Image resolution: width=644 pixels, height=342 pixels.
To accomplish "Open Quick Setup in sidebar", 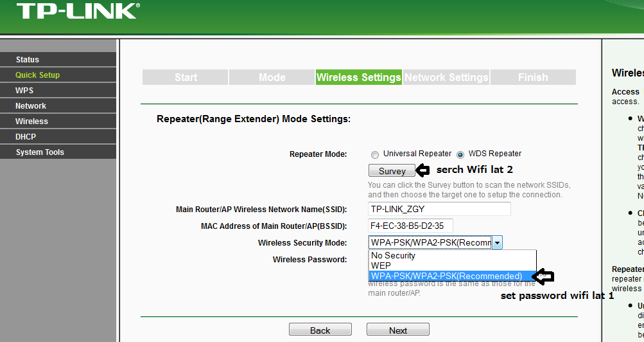I will click(x=58, y=75).
